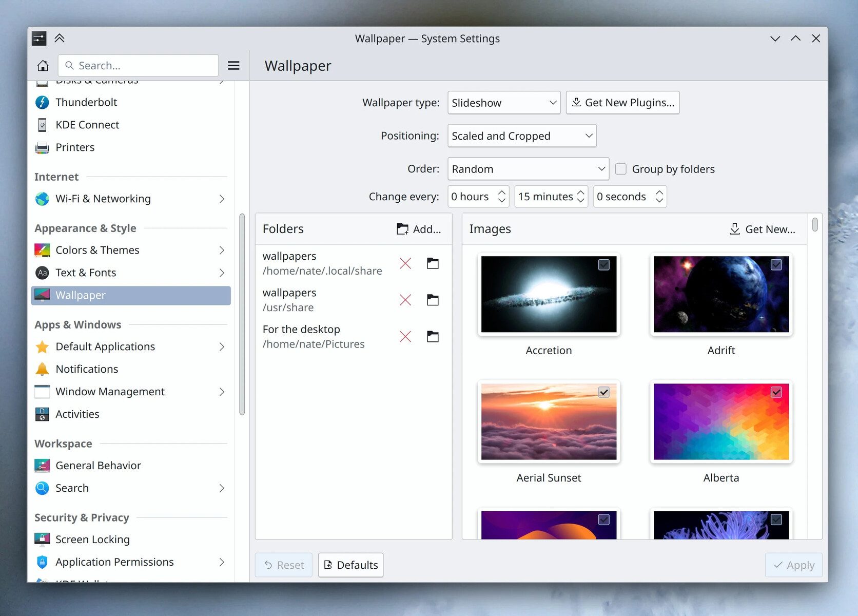
Task: Click the Defaults button
Action: pyautogui.click(x=351, y=565)
